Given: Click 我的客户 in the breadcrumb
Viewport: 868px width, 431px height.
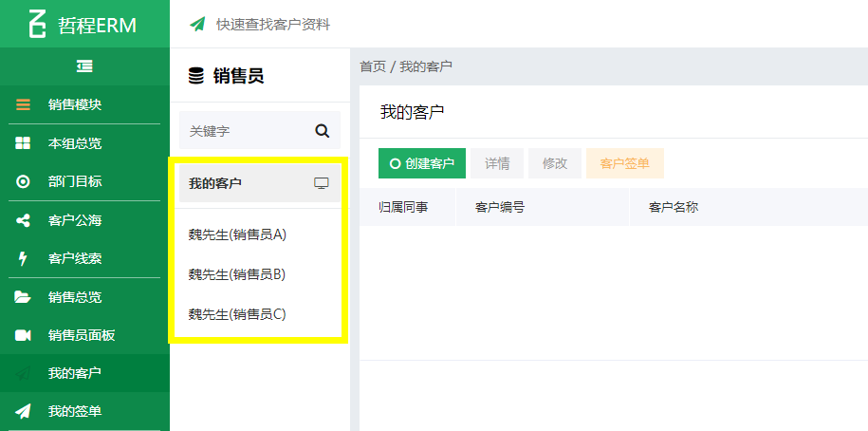Looking at the screenshot, I should pyautogui.click(x=426, y=67).
